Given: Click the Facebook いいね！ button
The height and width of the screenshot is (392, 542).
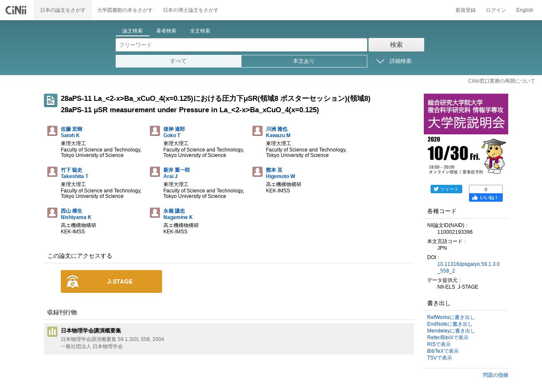Looking at the screenshot, I should (486, 197).
